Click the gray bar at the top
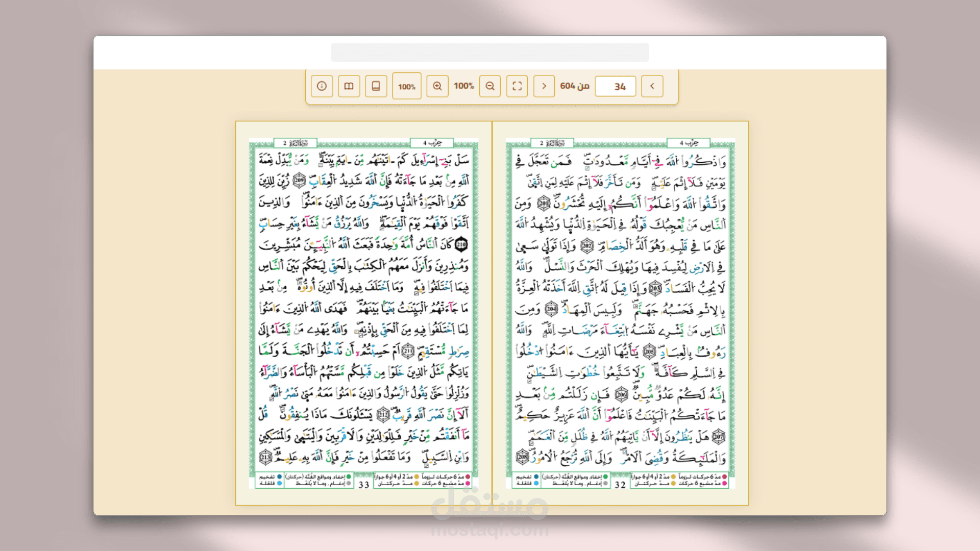The height and width of the screenshot is (551, 980). point(490,52)
